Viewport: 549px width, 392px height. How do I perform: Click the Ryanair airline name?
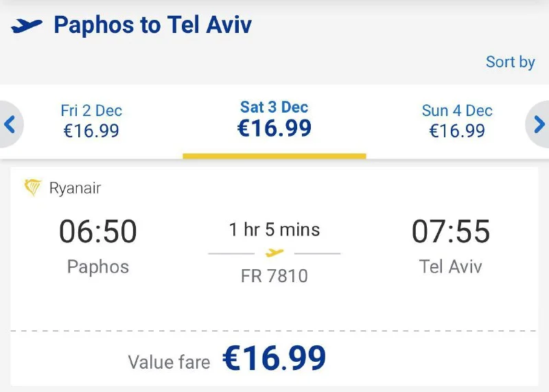click(x=75, y=188)
